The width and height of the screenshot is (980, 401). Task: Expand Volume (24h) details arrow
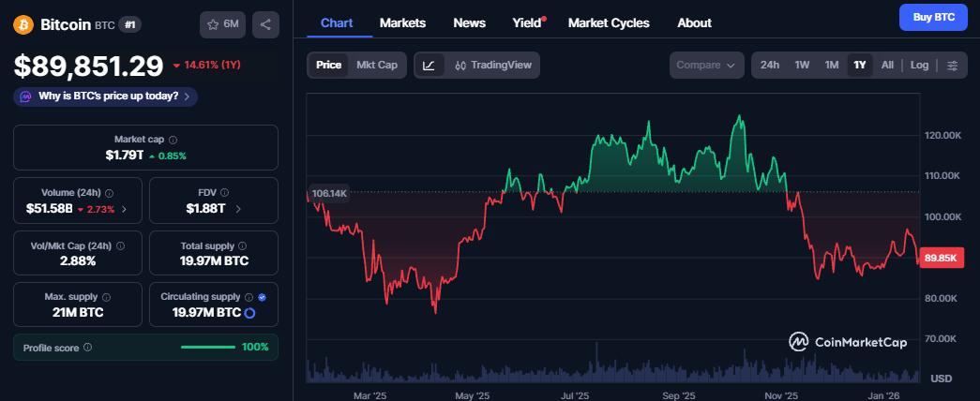125,209
